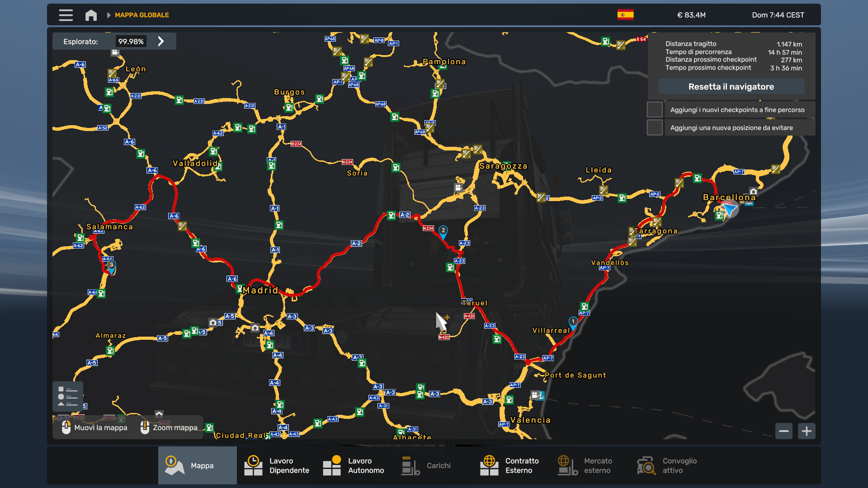Go to the home screen icon

coord(91,15)
